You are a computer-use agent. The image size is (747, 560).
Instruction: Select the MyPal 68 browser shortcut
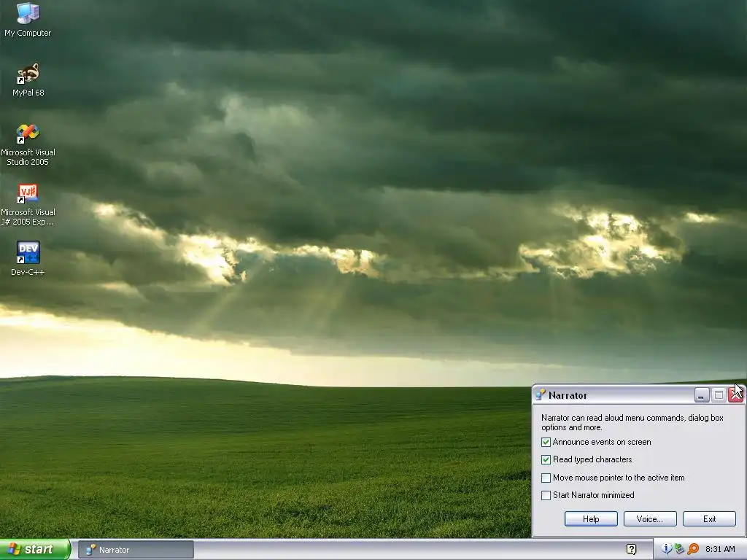click(x=28, y=79)
